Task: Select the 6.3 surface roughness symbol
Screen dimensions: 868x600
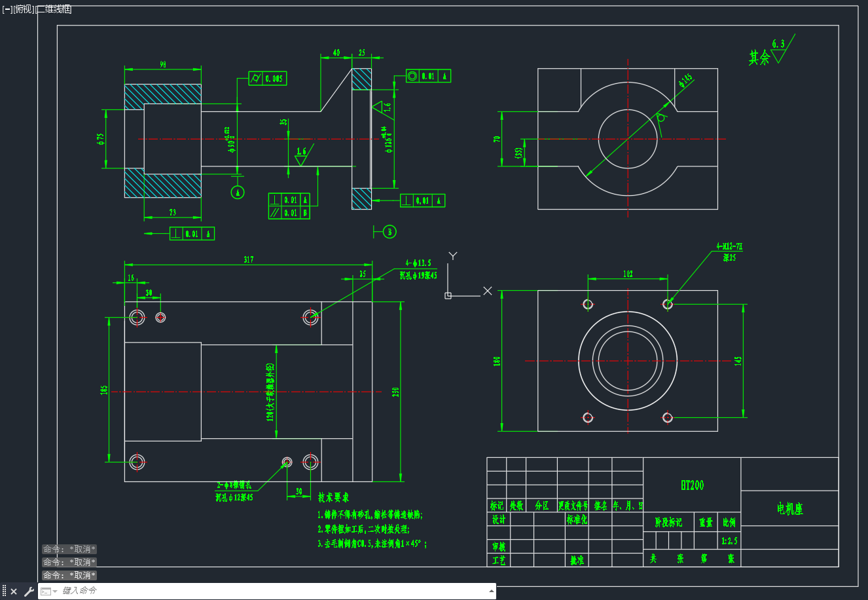Action: [x=778, y=52]
